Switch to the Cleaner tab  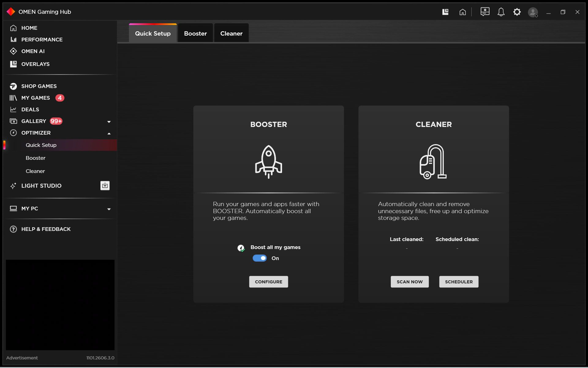point(231,33)
